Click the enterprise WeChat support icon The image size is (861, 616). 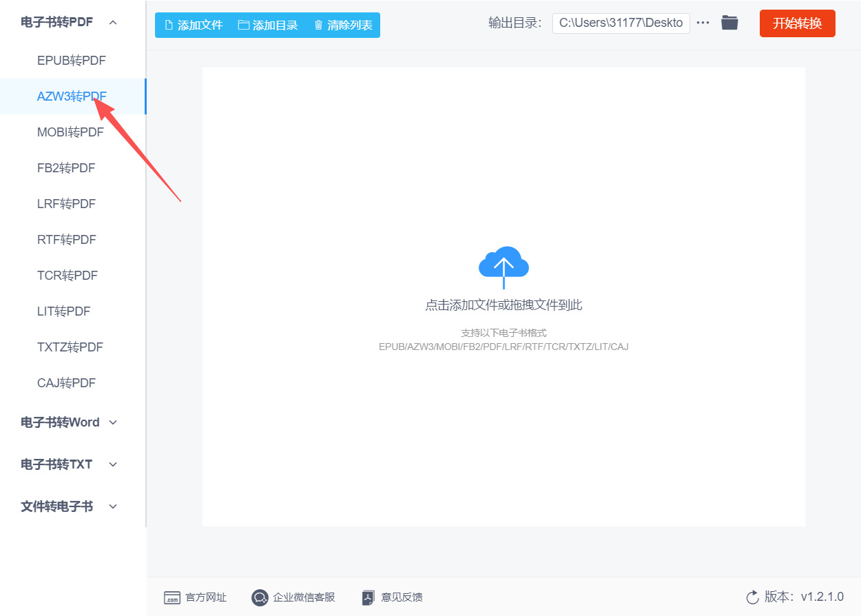click(x=260, y=597)
